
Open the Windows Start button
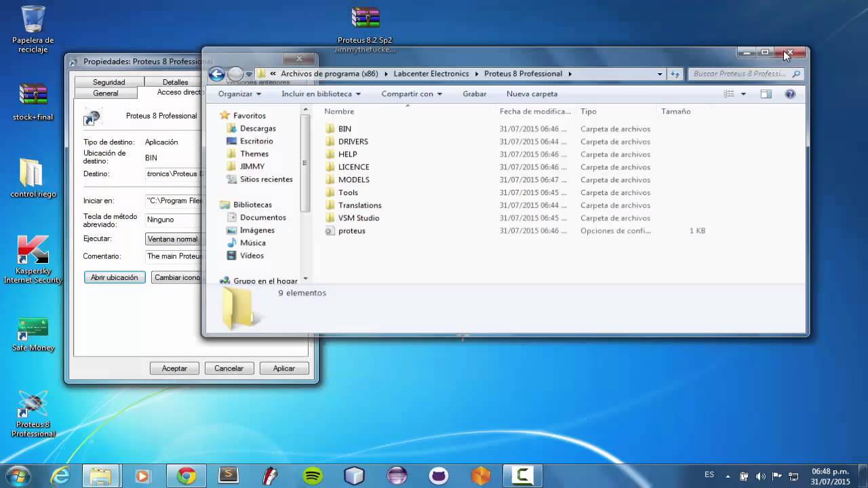[x=18, y=476]
